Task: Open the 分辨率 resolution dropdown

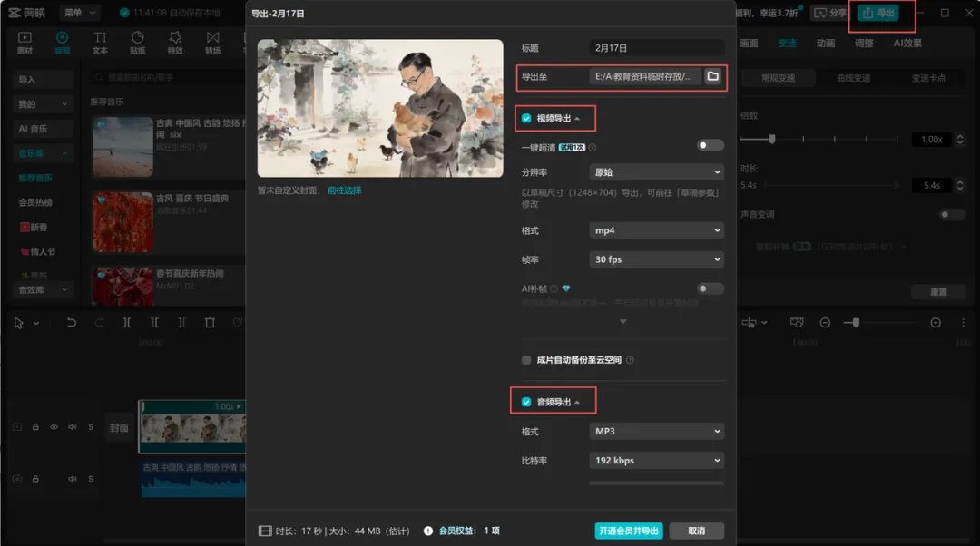Action: point(656,171)
